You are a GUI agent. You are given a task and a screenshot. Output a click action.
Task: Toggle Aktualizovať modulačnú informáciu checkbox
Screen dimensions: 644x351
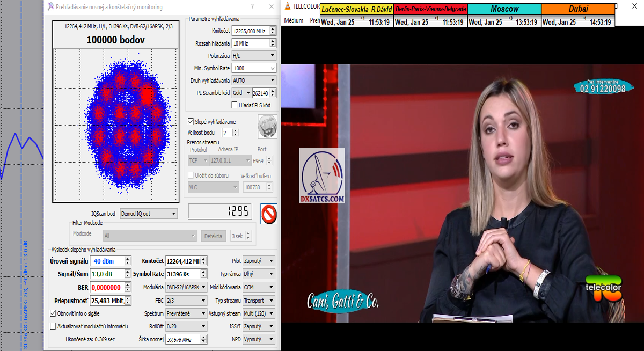point(53,326)
